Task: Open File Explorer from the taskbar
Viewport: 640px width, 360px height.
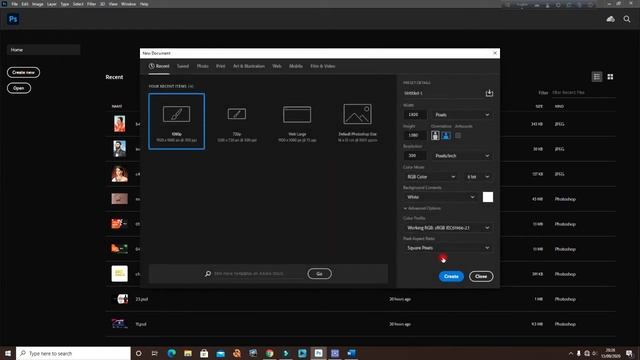Action: (x=188, y=353)
